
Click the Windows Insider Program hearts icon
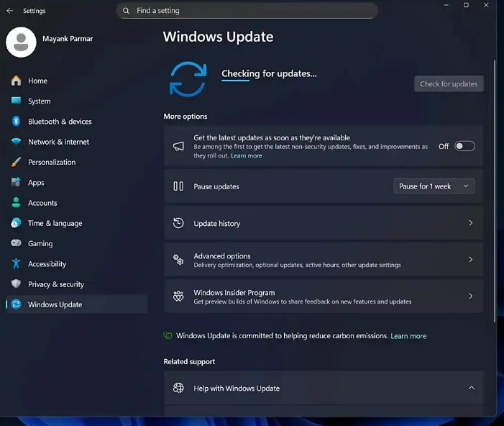178,296
